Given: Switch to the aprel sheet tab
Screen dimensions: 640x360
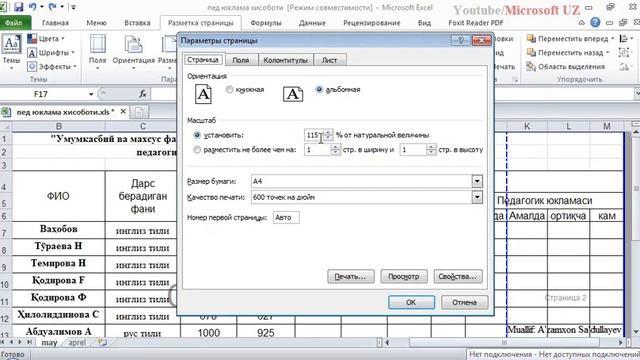Looking at the screenshot, I should 77,342.
